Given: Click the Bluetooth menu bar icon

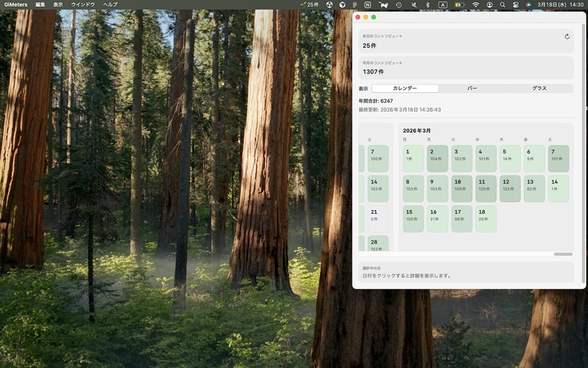Looking at the screenshot, I should coord(428,4).
